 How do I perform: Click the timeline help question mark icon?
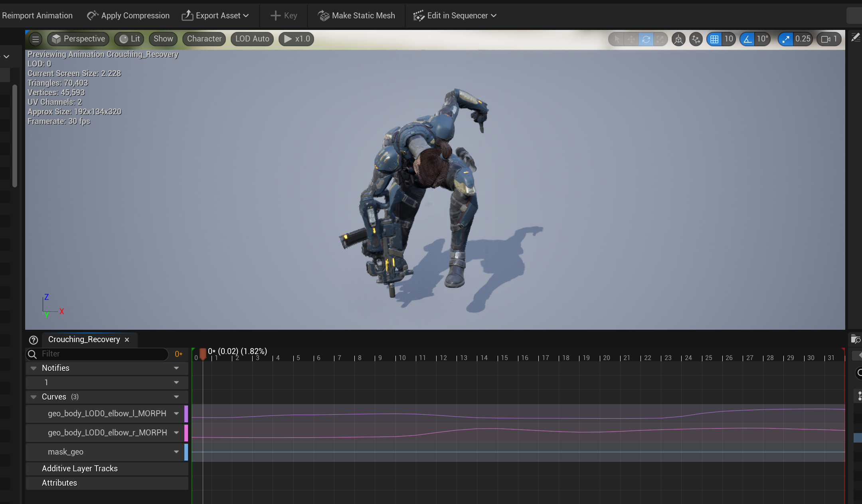(x=34, y=340)
